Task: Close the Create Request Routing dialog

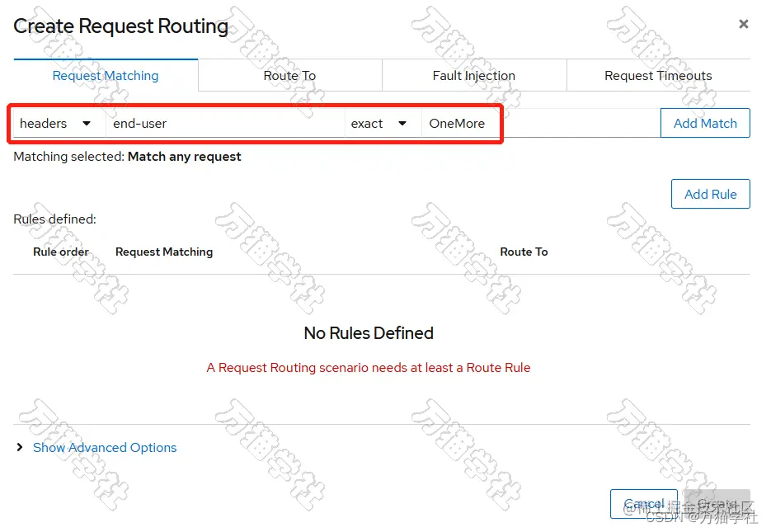Action: (x=743, y=24)
